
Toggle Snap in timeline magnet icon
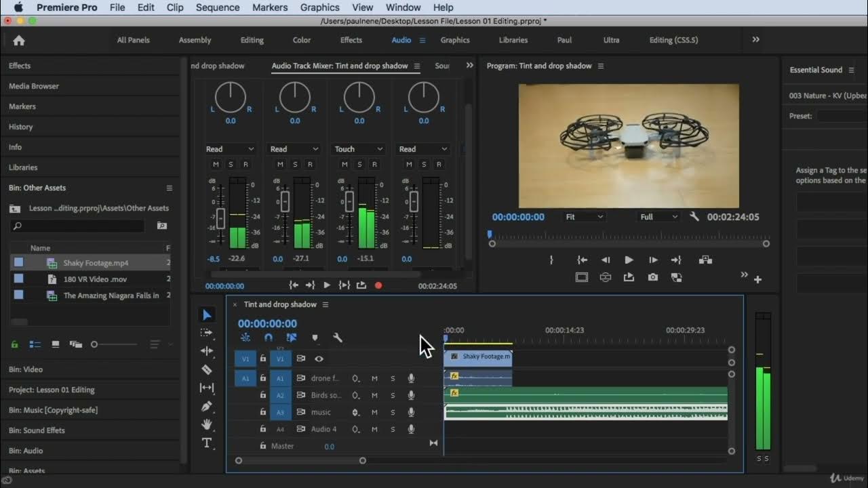(269, 338)
